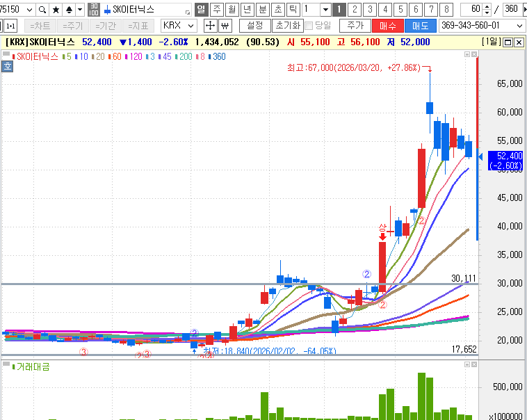Maximize the chart pane via square icon
The width and height of the screenshot is (527, 420).
(x=508, y=42)
